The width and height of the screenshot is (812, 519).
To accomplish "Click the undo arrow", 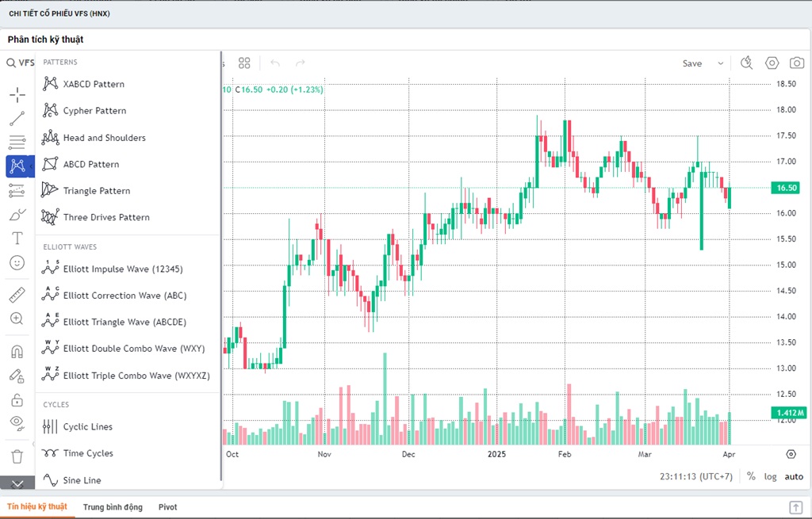I will pyautogui.click(x=275, y=63).
